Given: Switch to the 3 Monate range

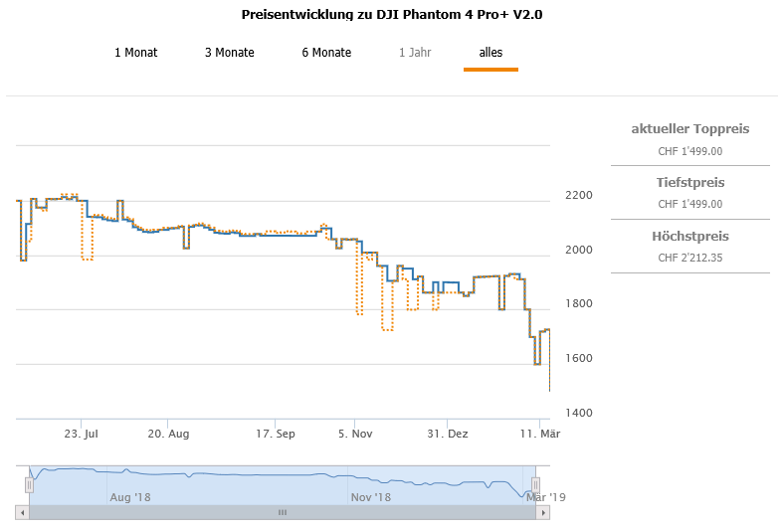Looking at the screenshot, I should [x=230, y=53].
